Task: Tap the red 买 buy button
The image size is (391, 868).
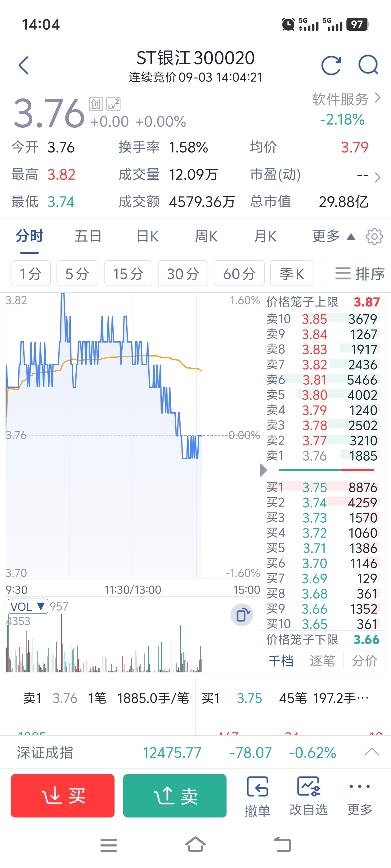Action: [x=63, y=795]
